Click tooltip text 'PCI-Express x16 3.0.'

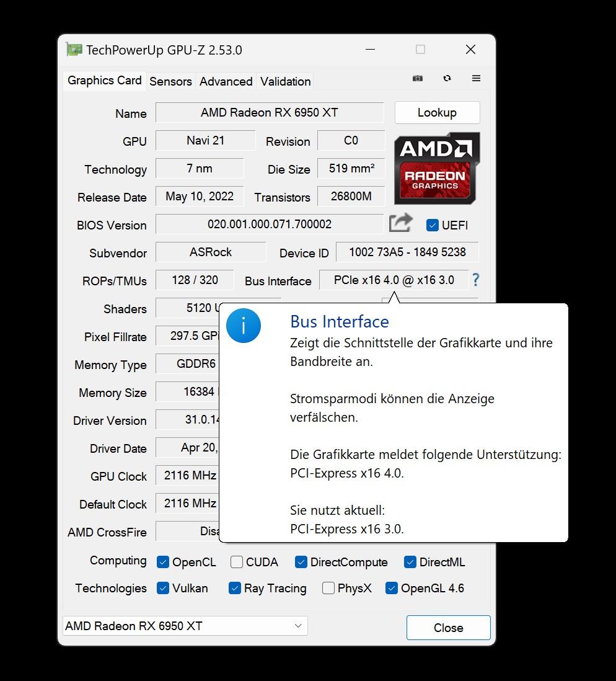click(x=347, y=529)
